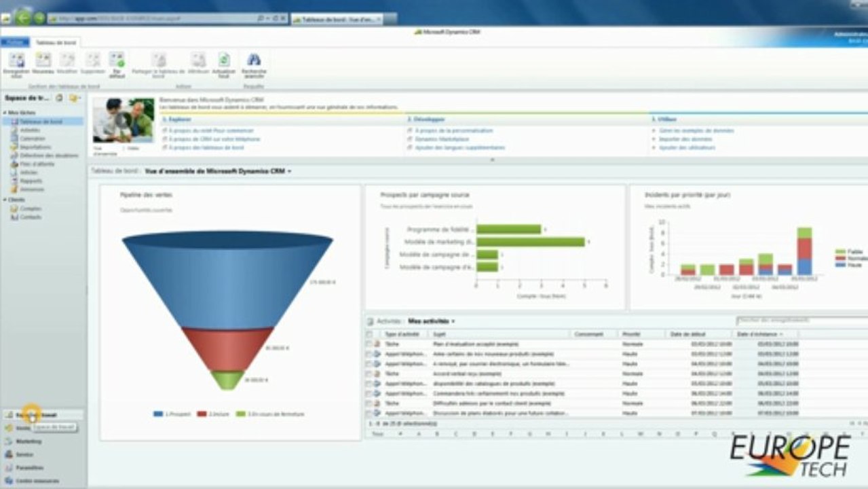Check the Aimer certains de nos nouveaux produits row
The width and height of the screenshot is (868, 489).
pyautogui.click(x=369, y=354)
